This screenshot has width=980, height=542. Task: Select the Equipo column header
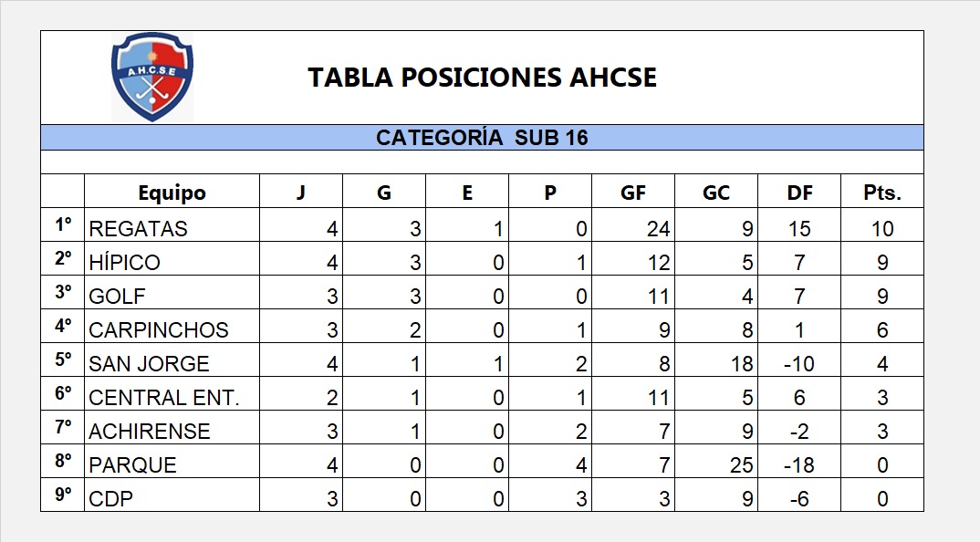click(x=172, y=193)
